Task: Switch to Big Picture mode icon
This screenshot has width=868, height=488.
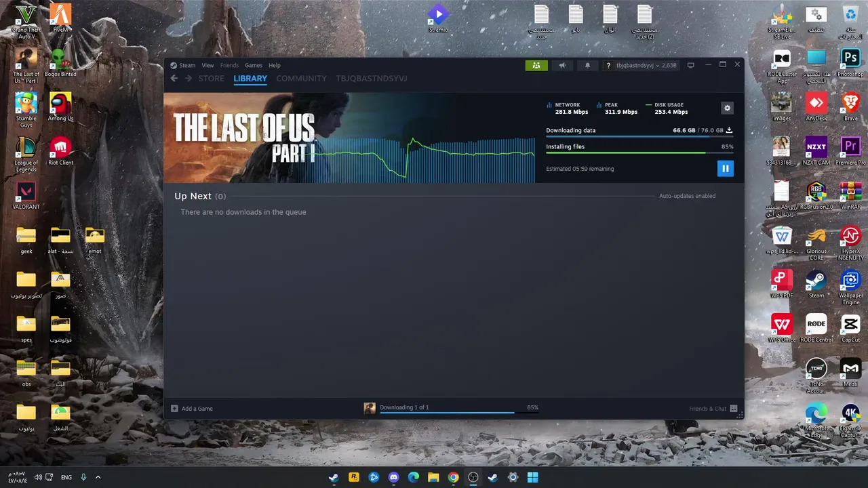Action: pyautogui.click(x=690, y=65)
